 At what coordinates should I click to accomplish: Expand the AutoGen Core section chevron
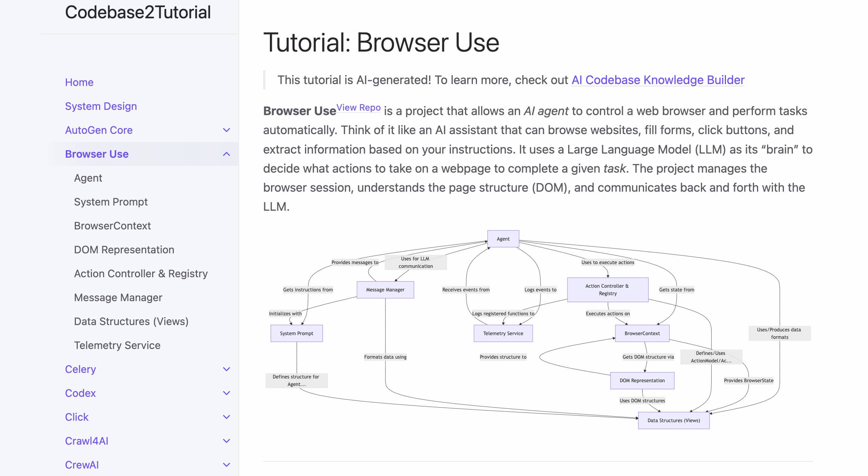point(226,130)
